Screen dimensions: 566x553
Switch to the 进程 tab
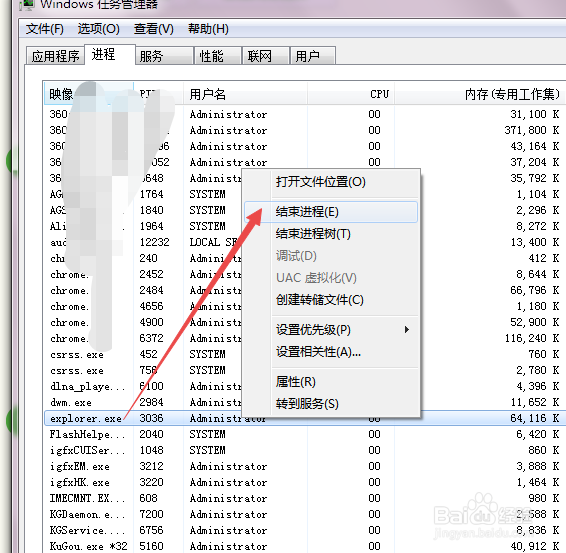[x=110, y=55]
